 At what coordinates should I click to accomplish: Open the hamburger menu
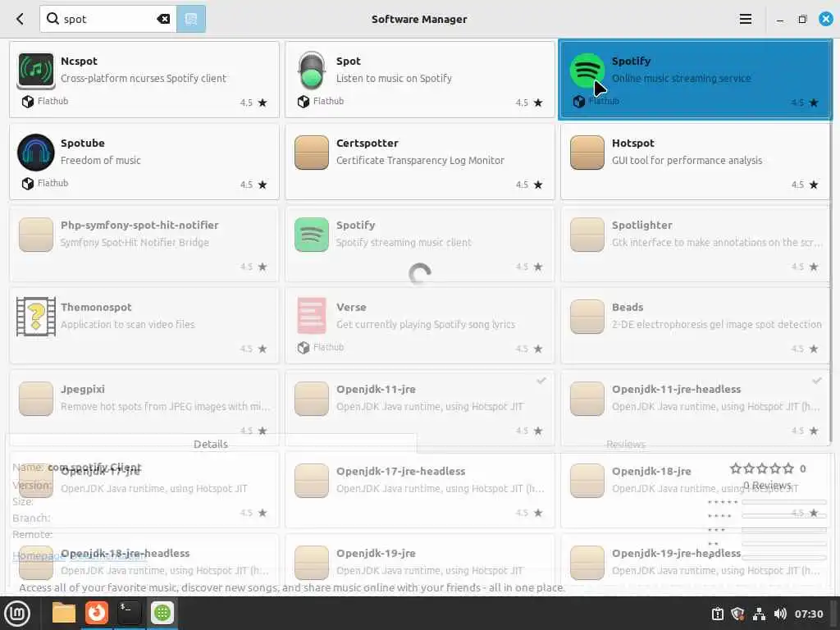745,20
